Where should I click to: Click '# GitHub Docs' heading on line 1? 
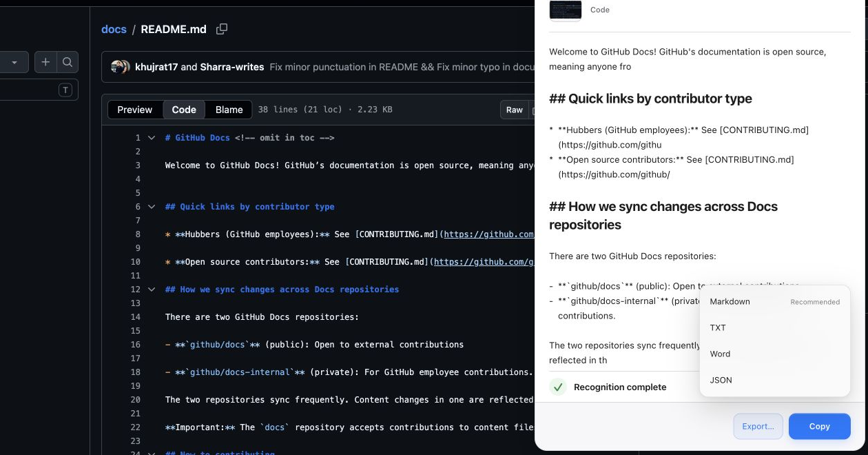[198, 138]
